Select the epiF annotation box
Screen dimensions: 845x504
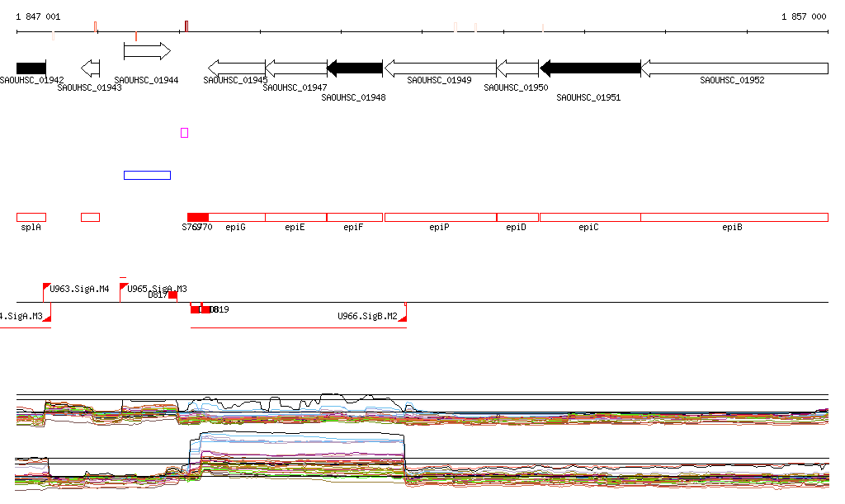(355, 218)
